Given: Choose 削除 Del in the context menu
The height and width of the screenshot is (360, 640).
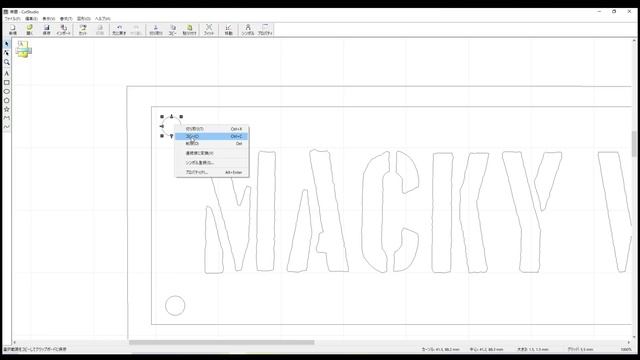Looking at the screenshot, I should click(x=211, y=144).
